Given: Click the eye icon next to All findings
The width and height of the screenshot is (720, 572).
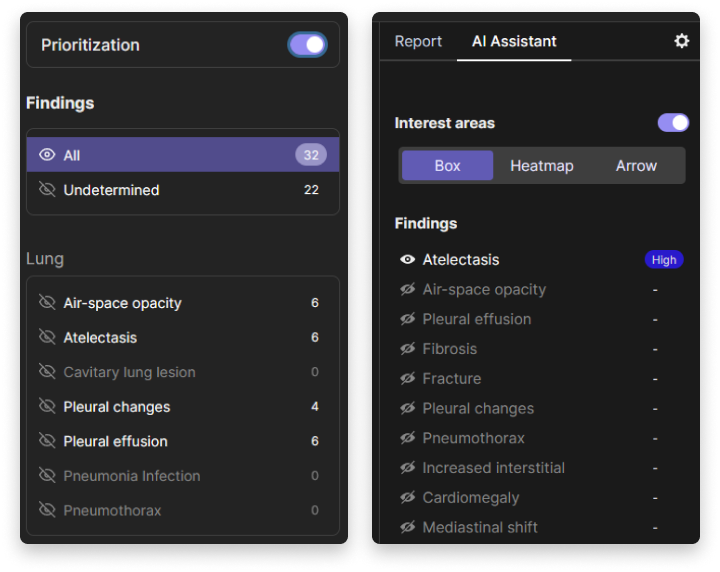Looking at the screenshot, I should click(x=46, y=155).
